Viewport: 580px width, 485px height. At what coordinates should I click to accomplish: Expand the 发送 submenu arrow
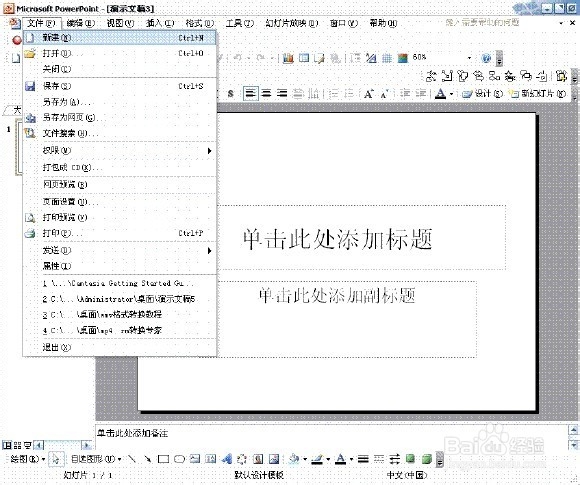click(x=209, y=250)
